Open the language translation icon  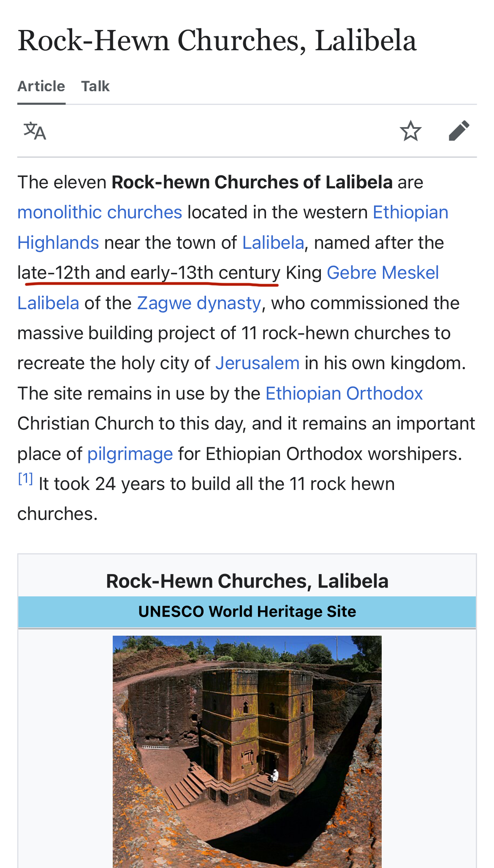[x=35, y=131]
